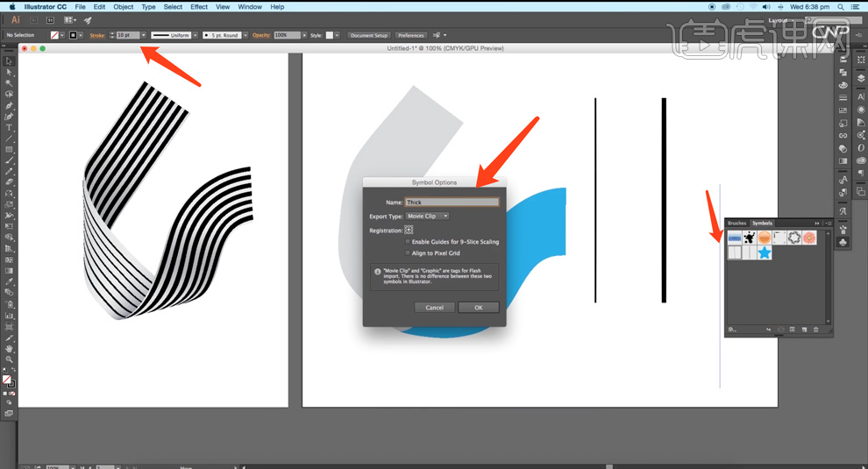Expand the Opacity slider arrow
Viewport: 868px width, 469px height.
304,35
